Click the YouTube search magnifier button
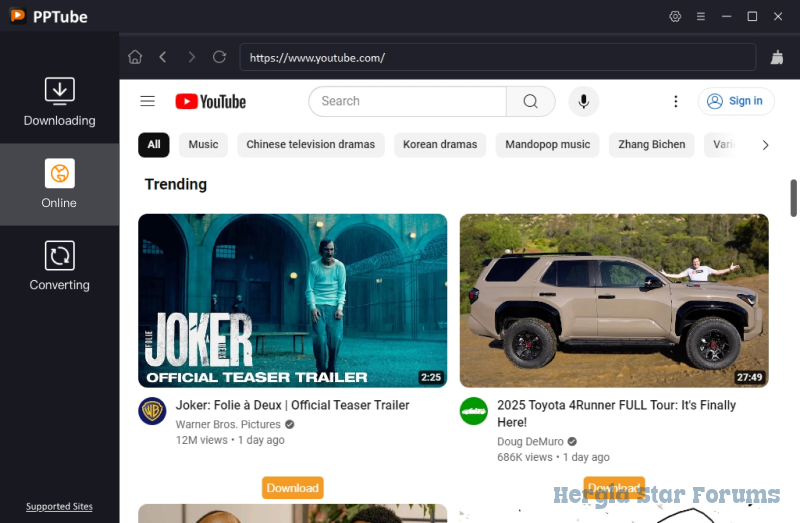 pos(530,101)
